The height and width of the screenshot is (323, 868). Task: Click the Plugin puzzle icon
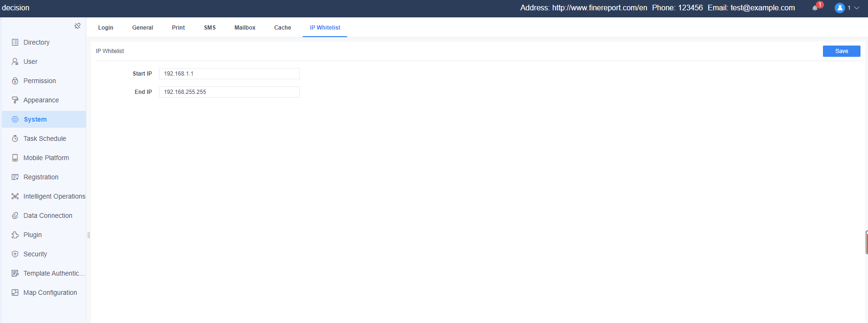[x=15, y=235]
